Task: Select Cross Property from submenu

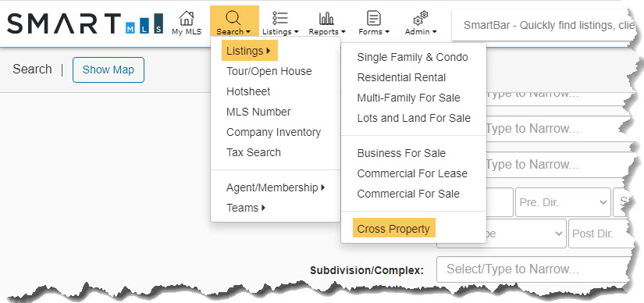Action: coord(393,229)
